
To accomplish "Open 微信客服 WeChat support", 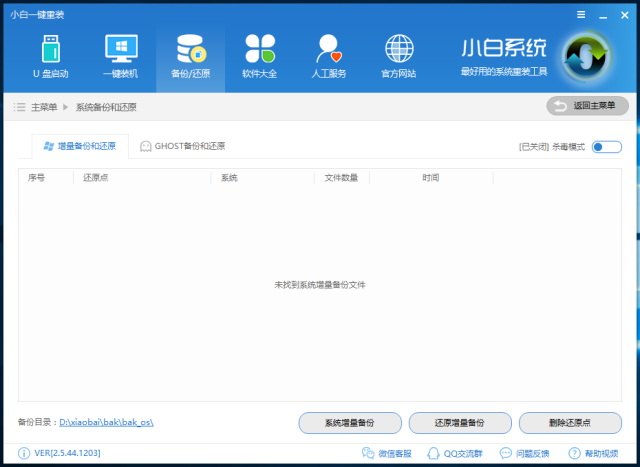I will 387,454.
